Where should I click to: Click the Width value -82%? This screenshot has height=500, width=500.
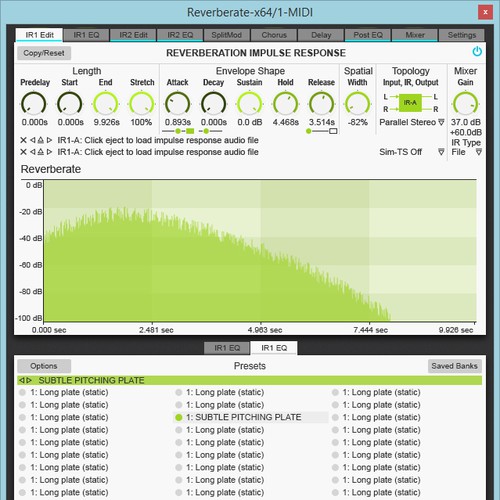coord(358,122)
